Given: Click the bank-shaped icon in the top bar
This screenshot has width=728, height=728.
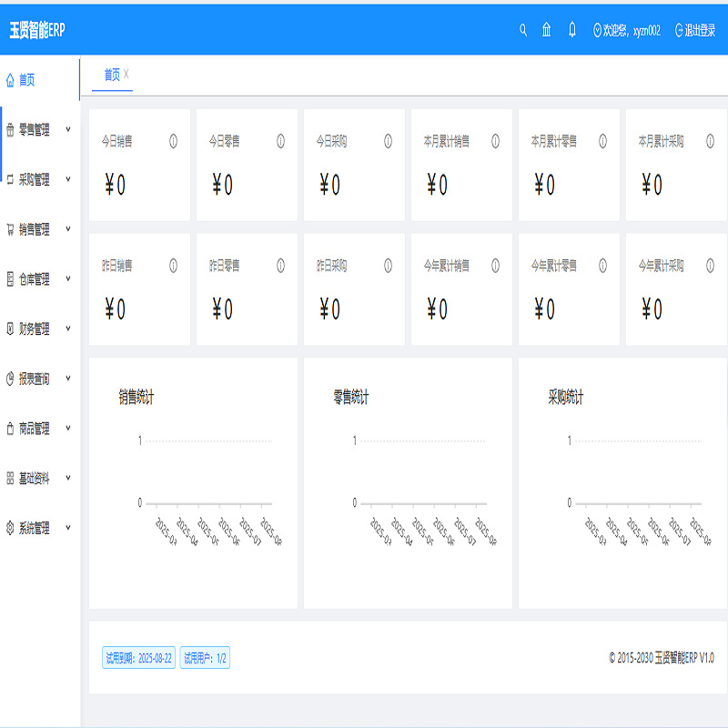Looking at the screenshot, I should tap(546, 28).
